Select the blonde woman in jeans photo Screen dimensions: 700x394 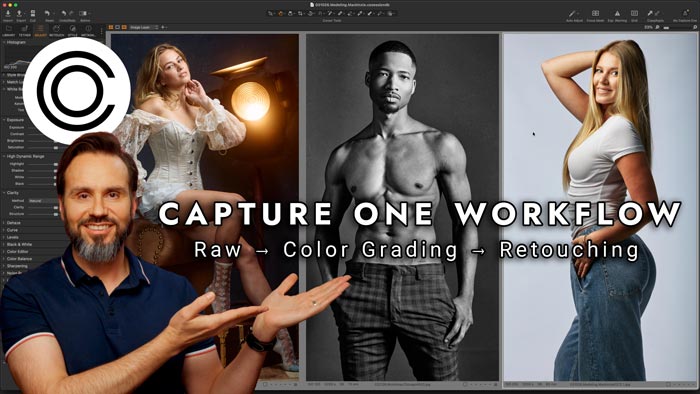[600, 207]
